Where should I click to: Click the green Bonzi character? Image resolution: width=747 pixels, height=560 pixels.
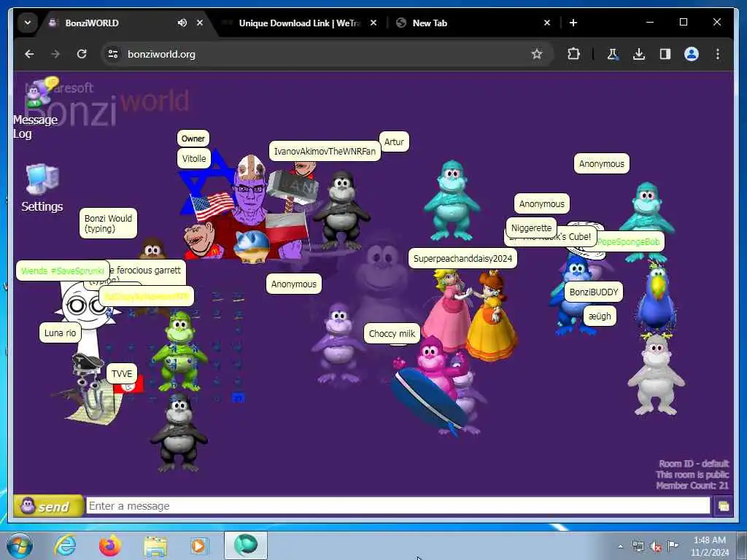[x=179, y=350]
